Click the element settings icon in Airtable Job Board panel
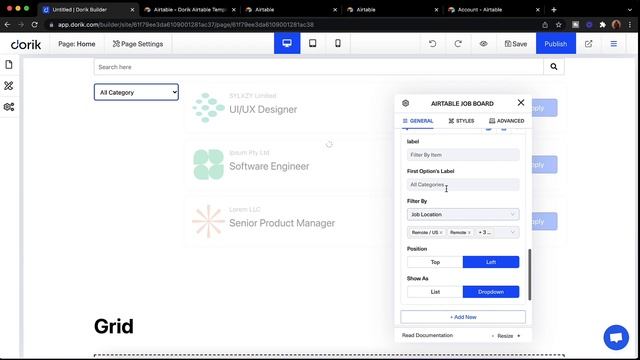The height and width of the screenshot is (360, 640). pos(405,103)
